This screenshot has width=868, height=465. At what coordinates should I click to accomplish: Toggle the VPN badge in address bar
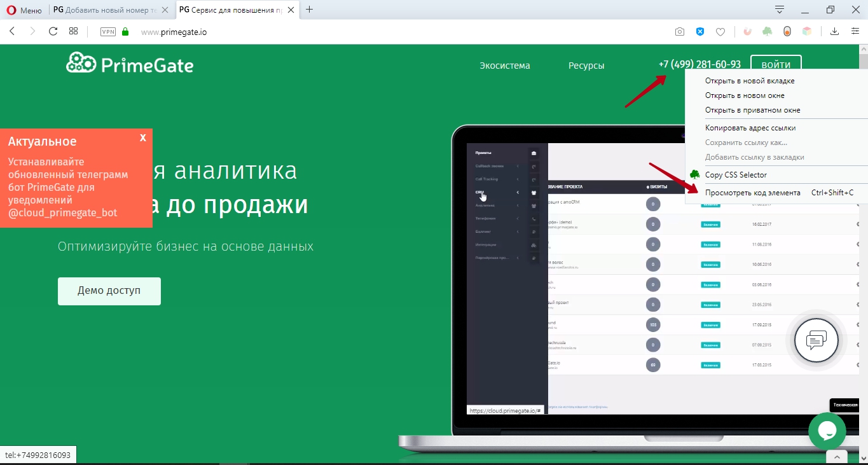click(x=108, y=32)
